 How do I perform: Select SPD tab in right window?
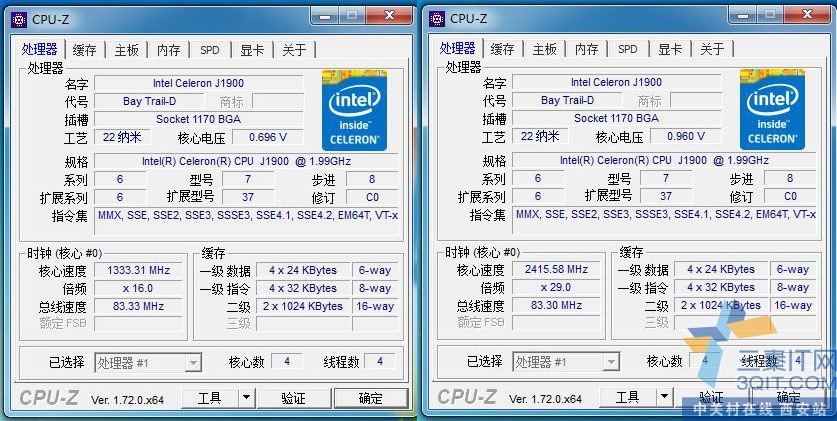click(x=627, y=50)
